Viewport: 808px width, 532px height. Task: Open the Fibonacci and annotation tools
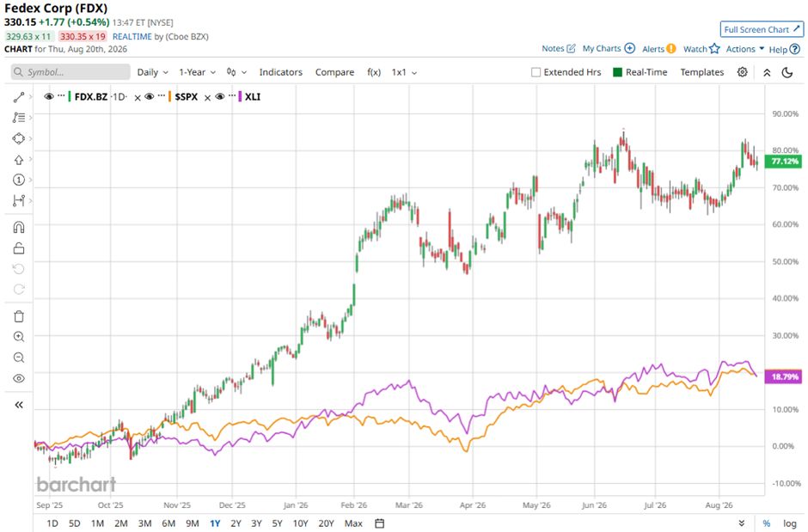(x=19, y=118)
